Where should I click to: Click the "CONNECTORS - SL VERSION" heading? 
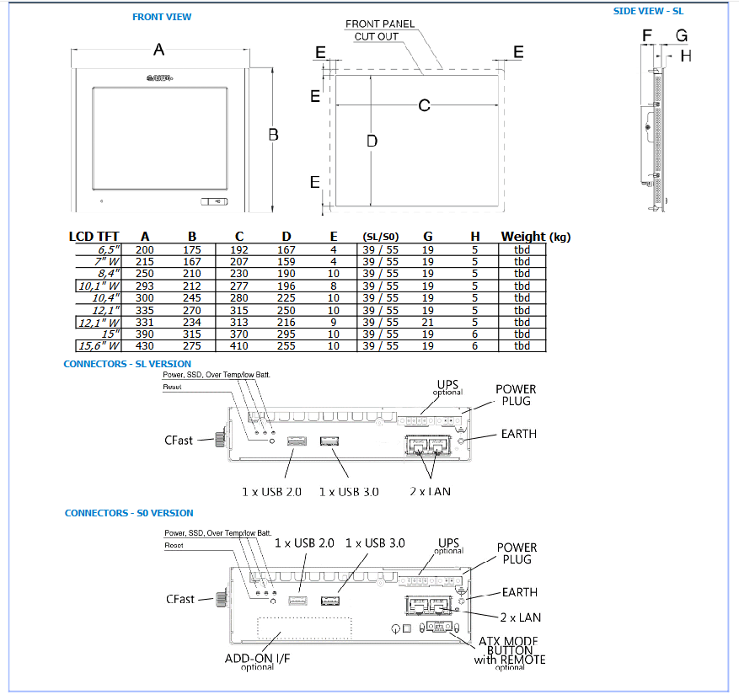pos(127,364)
